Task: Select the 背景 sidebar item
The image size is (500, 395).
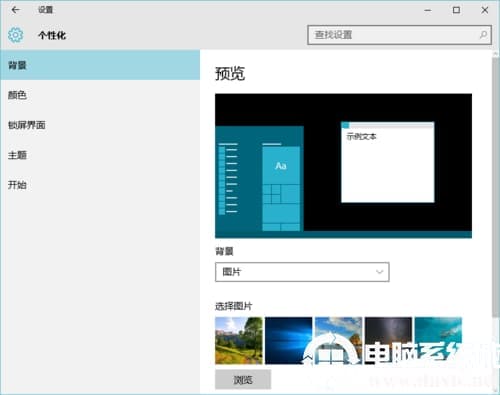Action: click(100, 65)
